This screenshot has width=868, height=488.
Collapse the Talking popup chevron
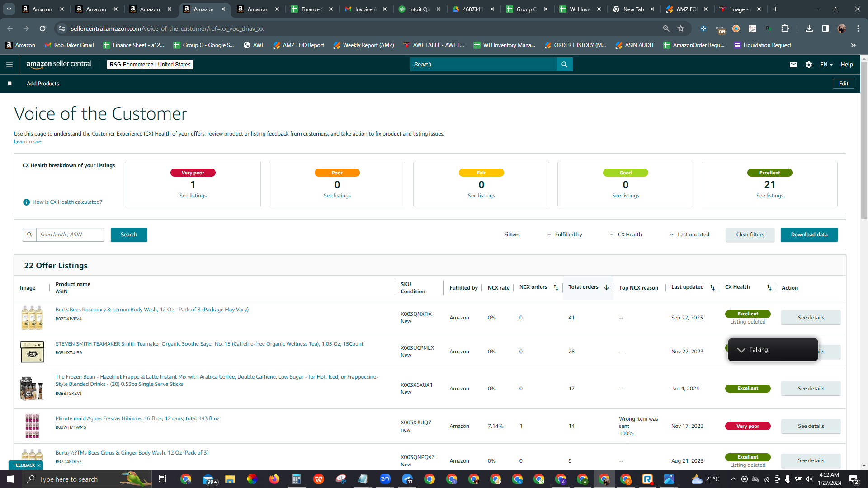[741, 350]
